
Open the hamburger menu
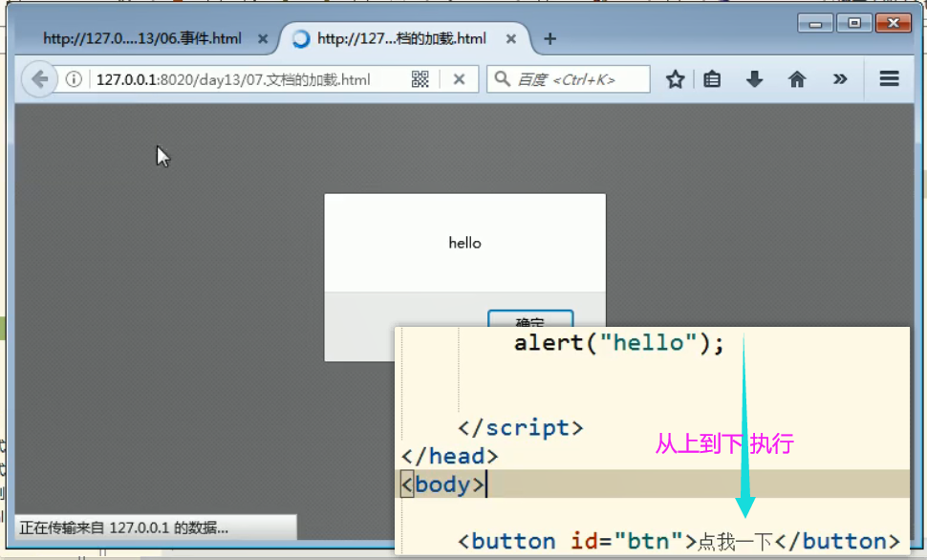[889, 78]
